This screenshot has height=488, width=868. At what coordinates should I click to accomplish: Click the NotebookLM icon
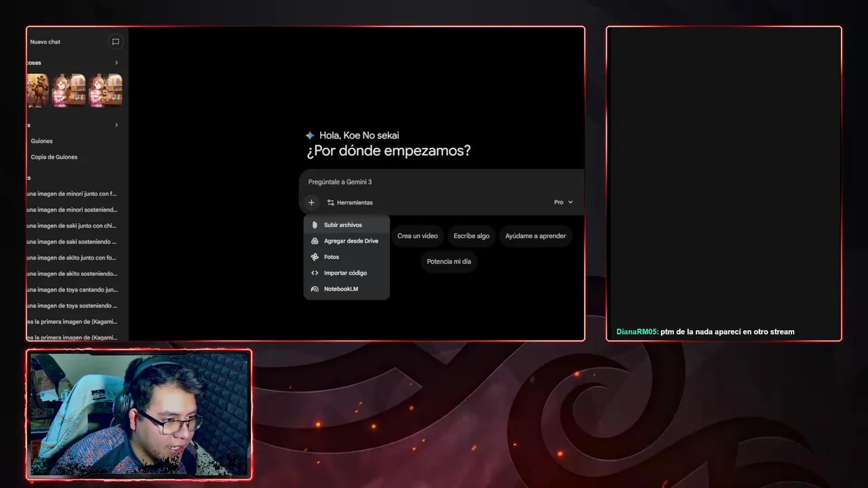315,289
